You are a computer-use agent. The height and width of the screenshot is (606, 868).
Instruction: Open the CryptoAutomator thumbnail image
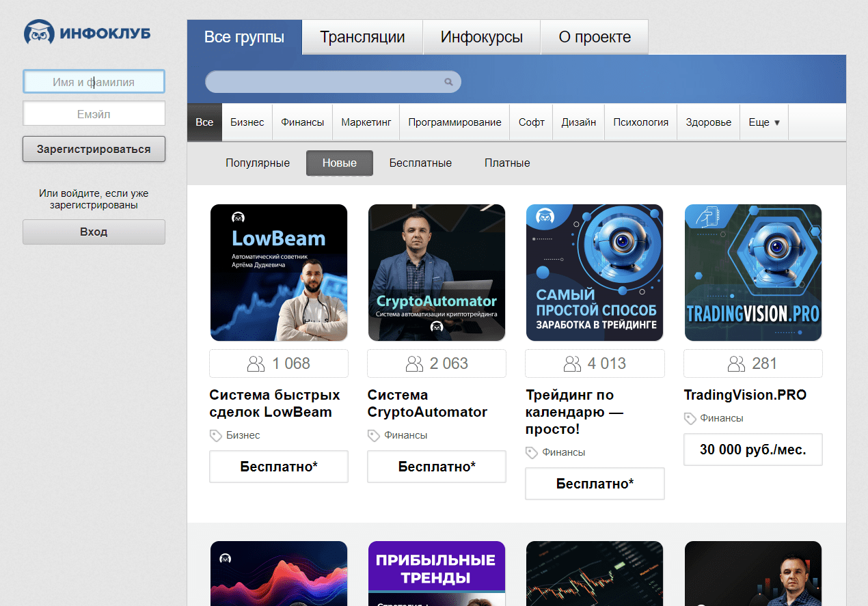point(437,273)
